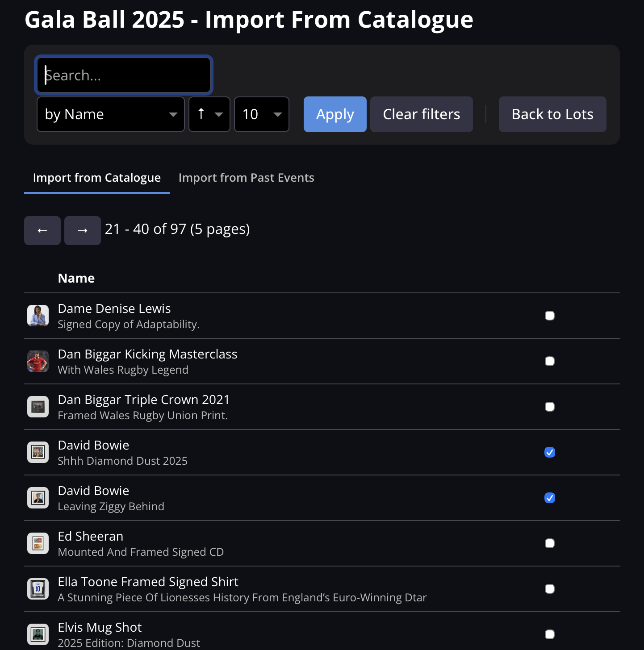Check the Dan Biggar Triple Crown checkbox

[x=550, y=407]
